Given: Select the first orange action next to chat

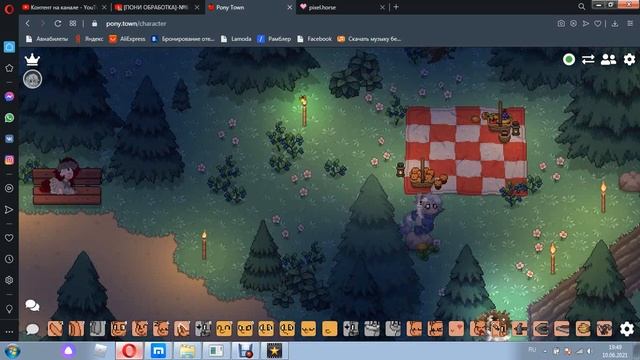Looking at the screenshot, I should pos(55,329).
